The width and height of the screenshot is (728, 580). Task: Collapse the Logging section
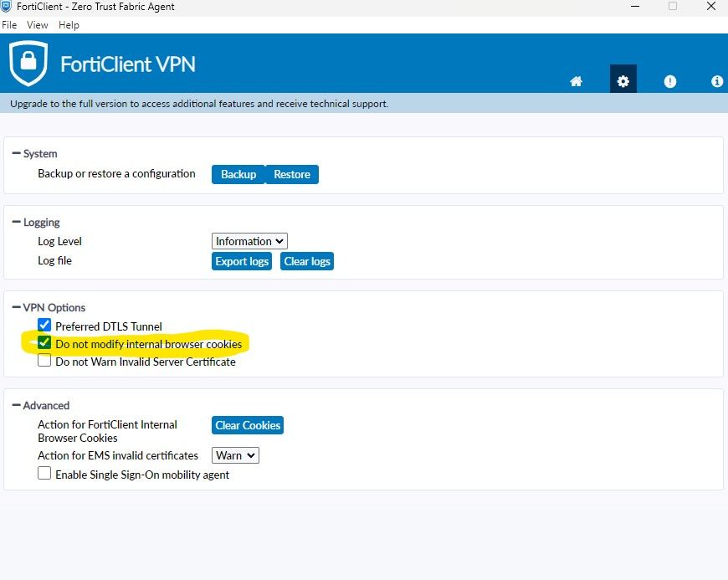(x=16, y=222)
